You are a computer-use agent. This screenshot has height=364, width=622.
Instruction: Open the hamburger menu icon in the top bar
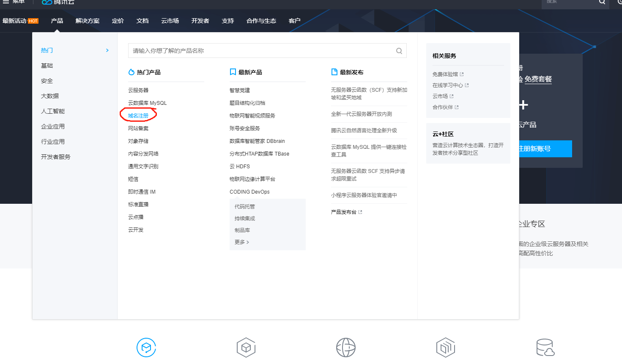tap(6, 2)
